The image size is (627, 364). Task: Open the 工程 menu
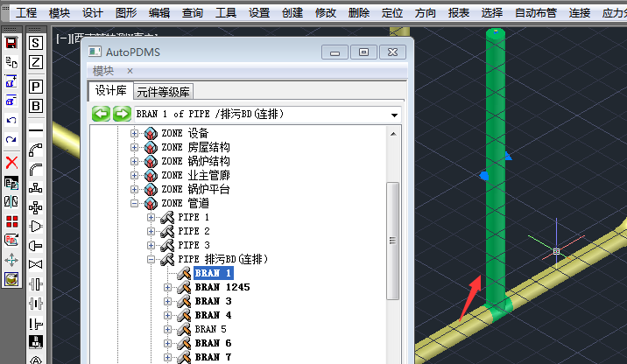coord(27,13)
